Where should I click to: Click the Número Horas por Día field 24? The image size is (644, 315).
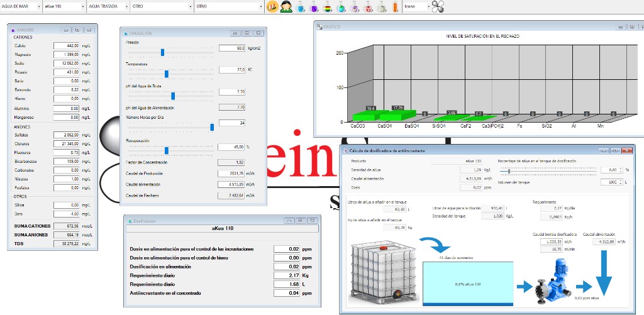click(x=232, y=123)
